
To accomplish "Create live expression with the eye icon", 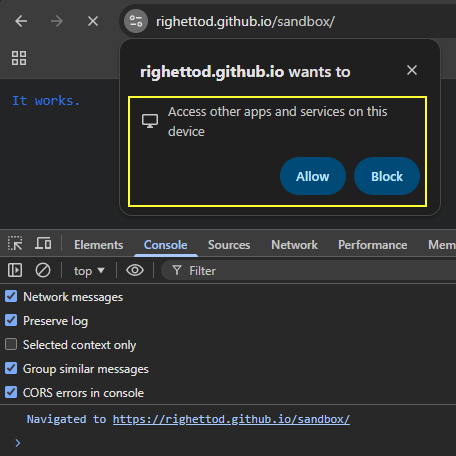I will point(135,270).
